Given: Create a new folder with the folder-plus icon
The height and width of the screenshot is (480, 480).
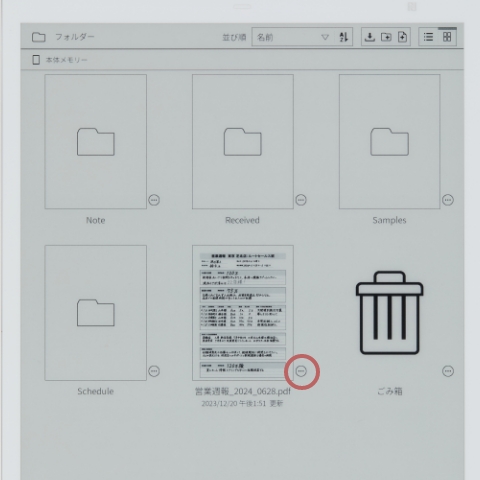Looking at the screenshot, I should pyautogui.click(x=386, y=37).
